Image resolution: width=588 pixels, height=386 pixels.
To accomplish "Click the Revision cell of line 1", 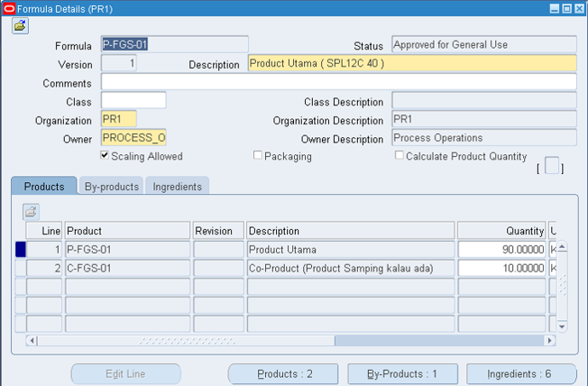I will point(219,250).
